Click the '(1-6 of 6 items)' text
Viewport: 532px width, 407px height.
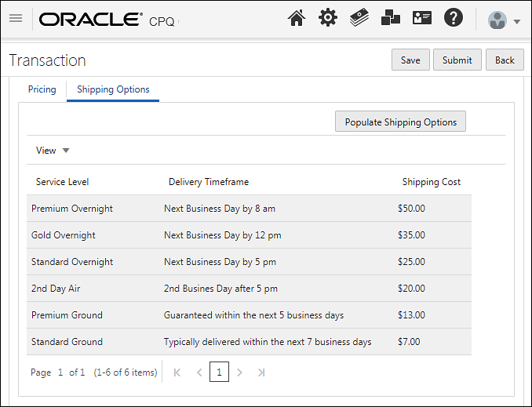coord(126,372)
